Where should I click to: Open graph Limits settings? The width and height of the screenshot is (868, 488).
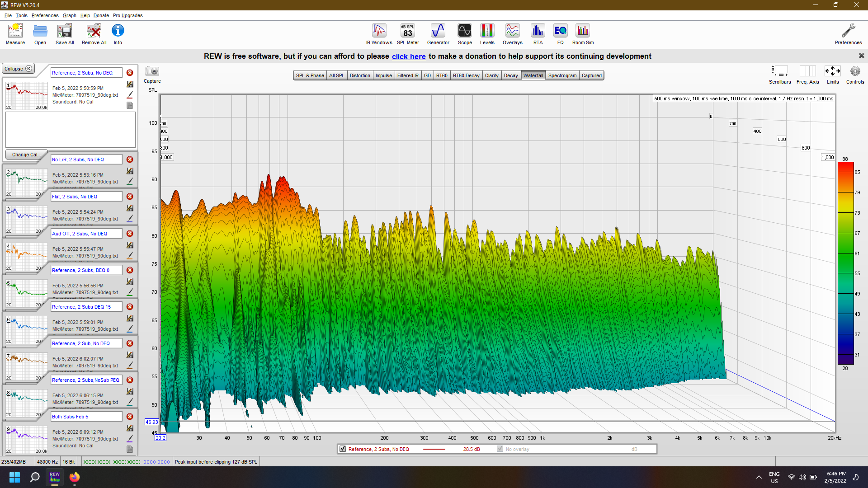point(833,75)
